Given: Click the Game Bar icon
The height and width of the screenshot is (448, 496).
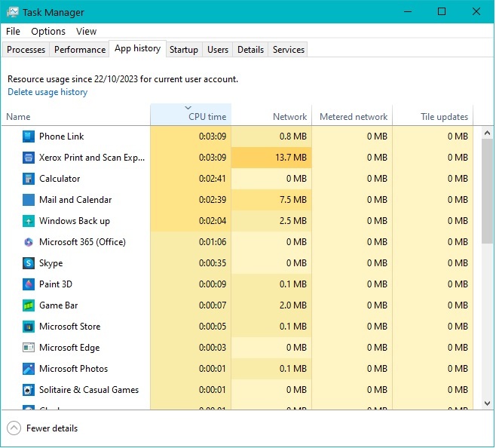Looking at the screenshot, I should (29, 305).
